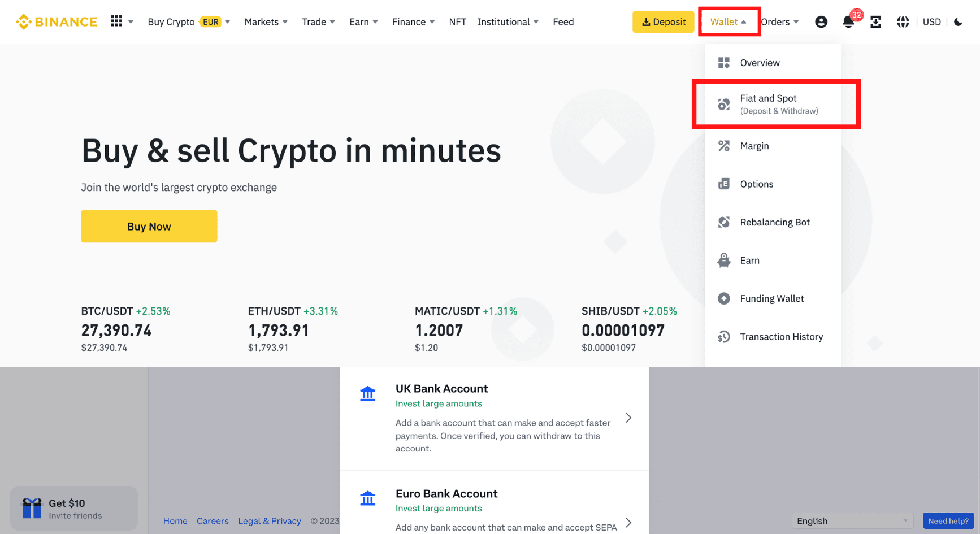Open the apps grid menu icon
Viewport: 980px width, 534px height.
pos(117,21)
